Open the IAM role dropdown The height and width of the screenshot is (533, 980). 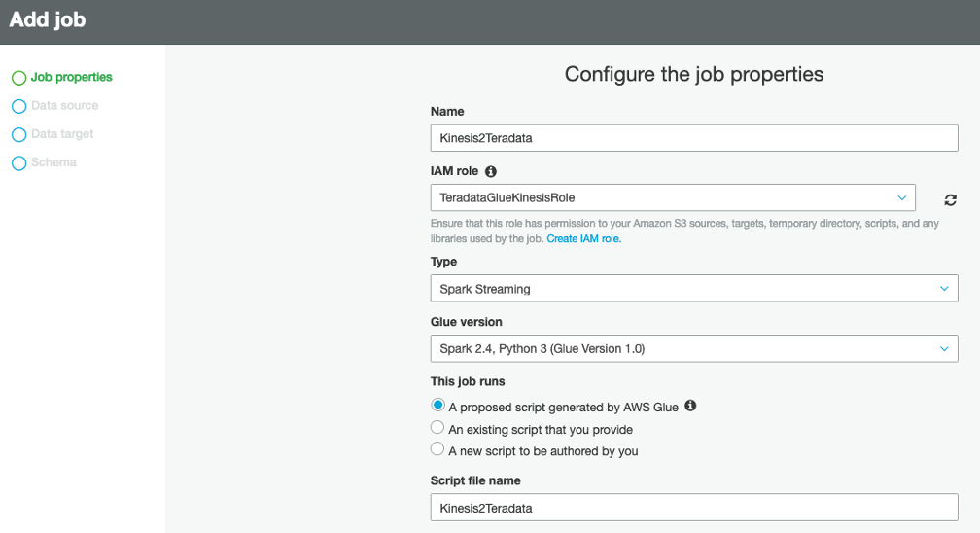pos(673,197)
